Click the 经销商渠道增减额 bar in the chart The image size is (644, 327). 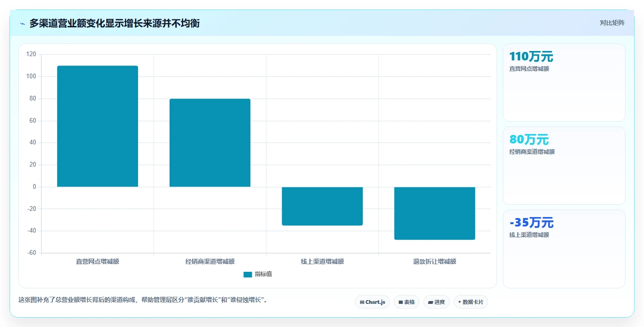pyautogui.click(x=210, y=143)
